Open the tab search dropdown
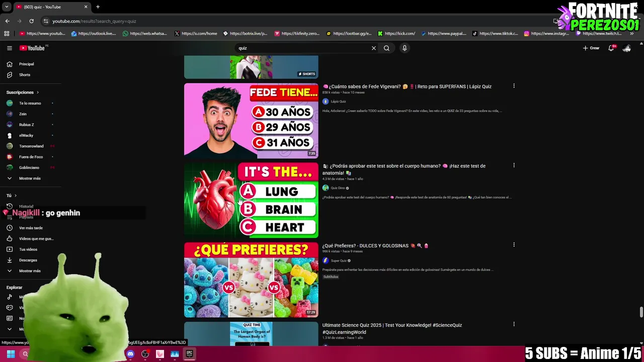Image resolution: width=644 pixels, height=362 pixels. point(6,7)
